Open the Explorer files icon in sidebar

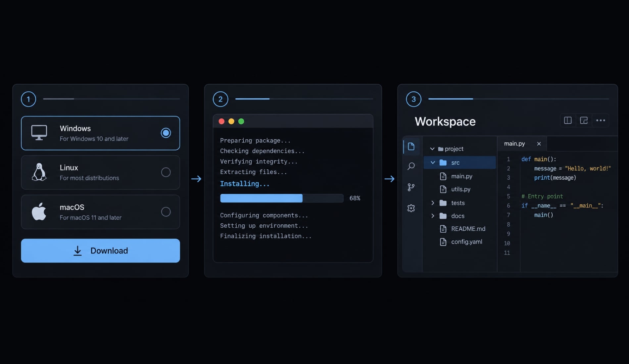coord(411,147)
